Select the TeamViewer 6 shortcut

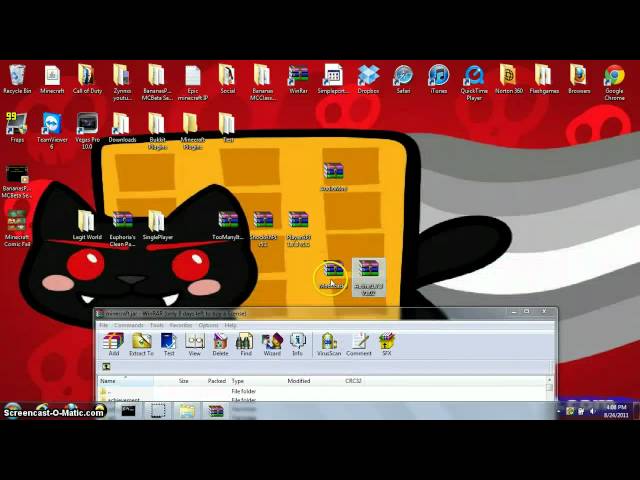[52, 131]
